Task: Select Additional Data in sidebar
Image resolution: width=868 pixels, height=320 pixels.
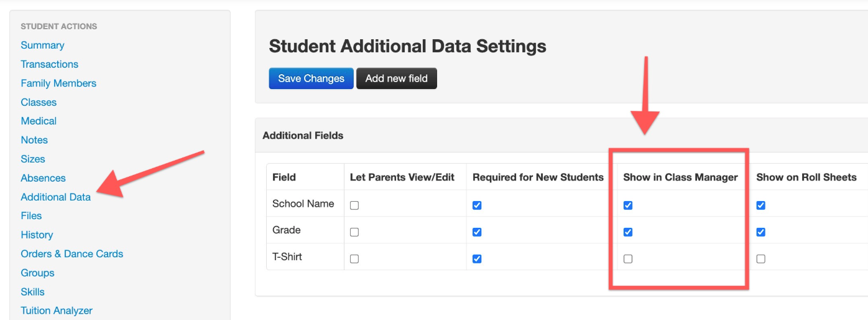Action: pos(56,197)
